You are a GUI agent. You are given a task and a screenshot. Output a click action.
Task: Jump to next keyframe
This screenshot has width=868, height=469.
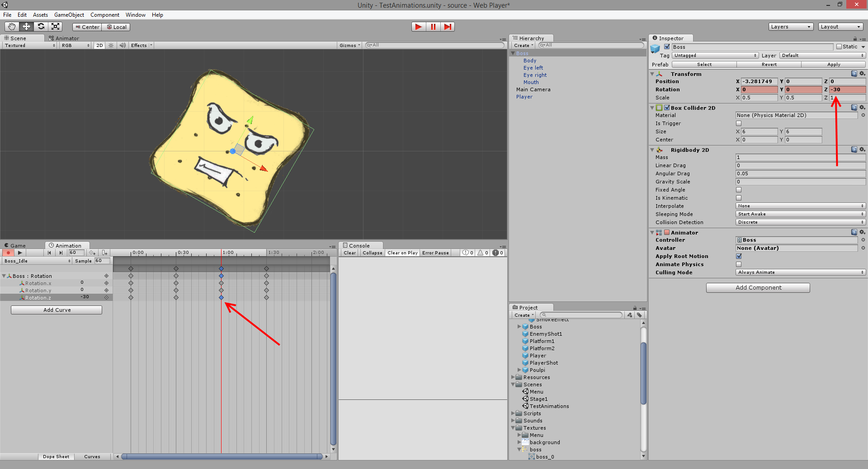tap(61, 253)
